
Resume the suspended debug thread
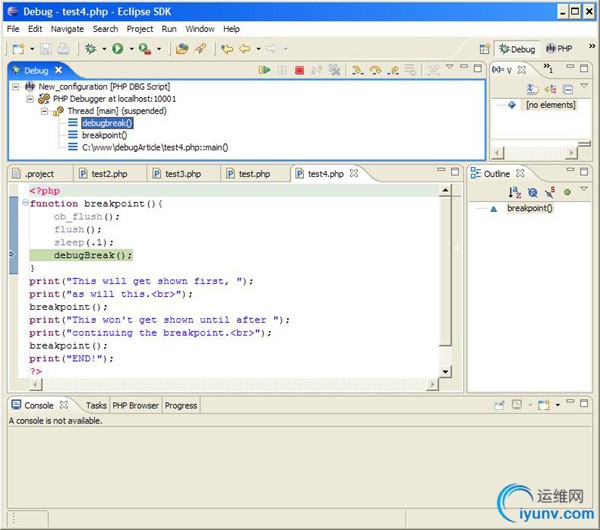(x=264, y=70)
